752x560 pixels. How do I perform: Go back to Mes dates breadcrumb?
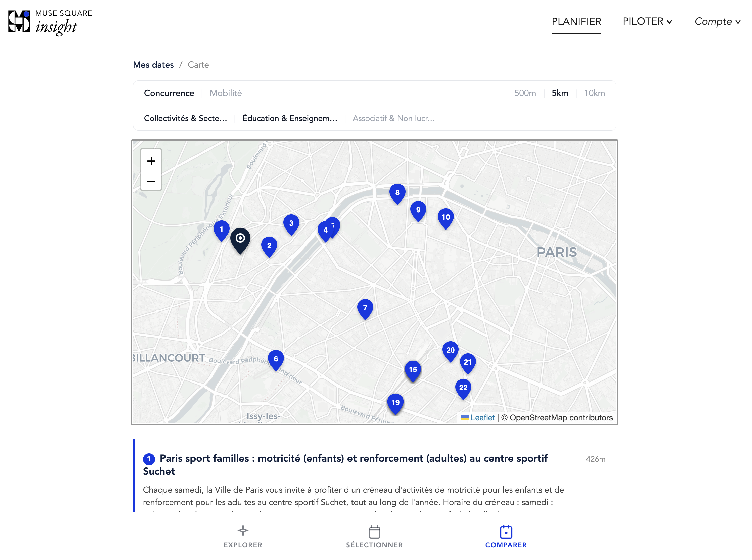pos(153,65)
